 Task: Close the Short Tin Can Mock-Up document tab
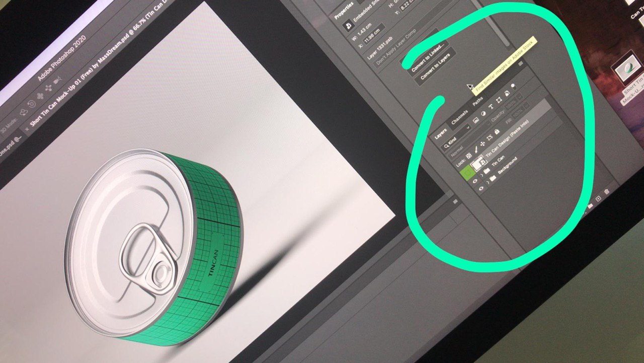click(x=27, y=129)
